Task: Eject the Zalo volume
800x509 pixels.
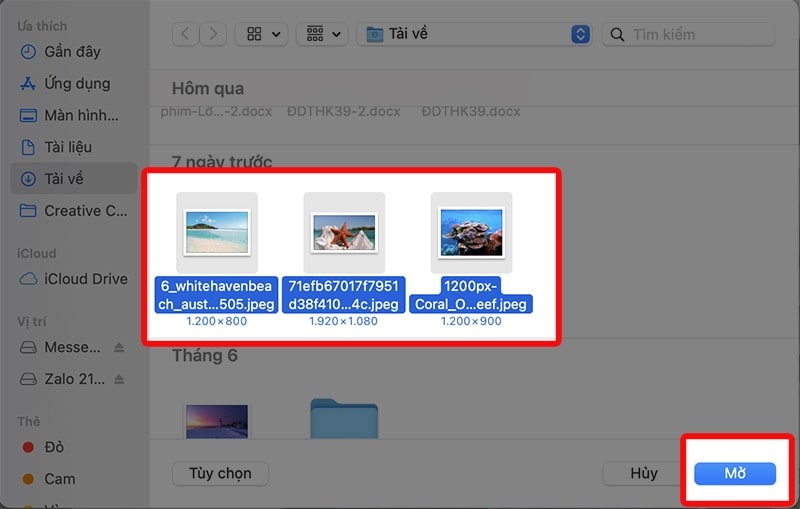Action: 118,380
